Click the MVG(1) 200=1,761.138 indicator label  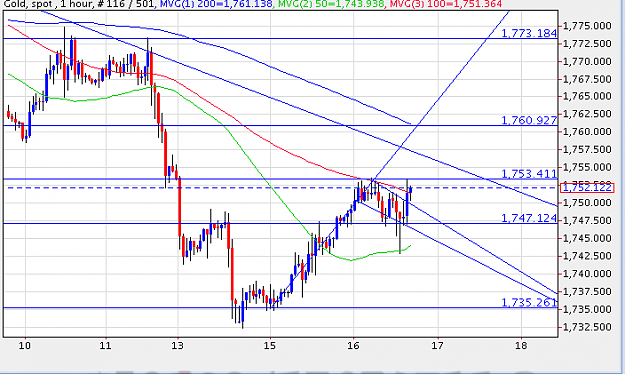216,4
